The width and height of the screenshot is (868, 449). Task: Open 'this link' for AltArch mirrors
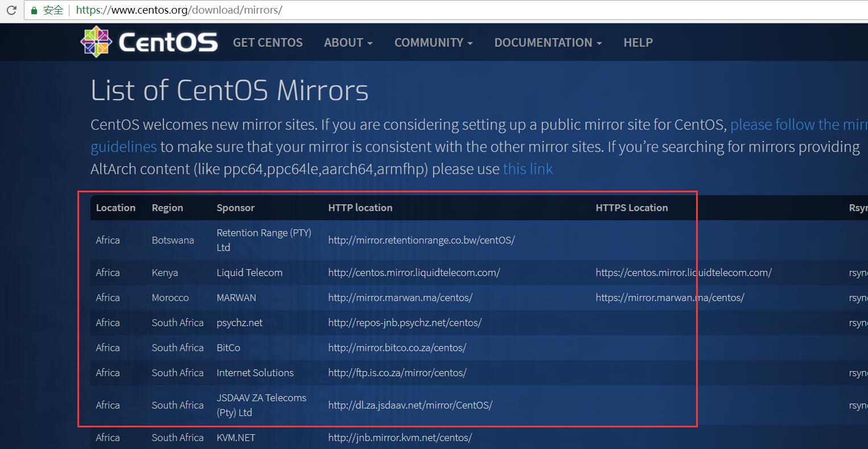pos(528,169)
